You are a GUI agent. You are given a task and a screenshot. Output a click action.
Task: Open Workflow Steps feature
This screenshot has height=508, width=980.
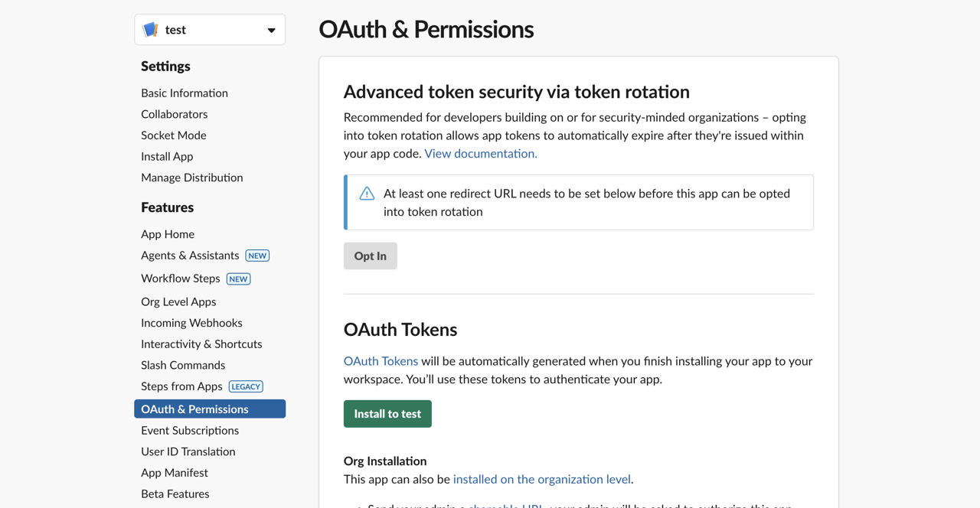181,278
